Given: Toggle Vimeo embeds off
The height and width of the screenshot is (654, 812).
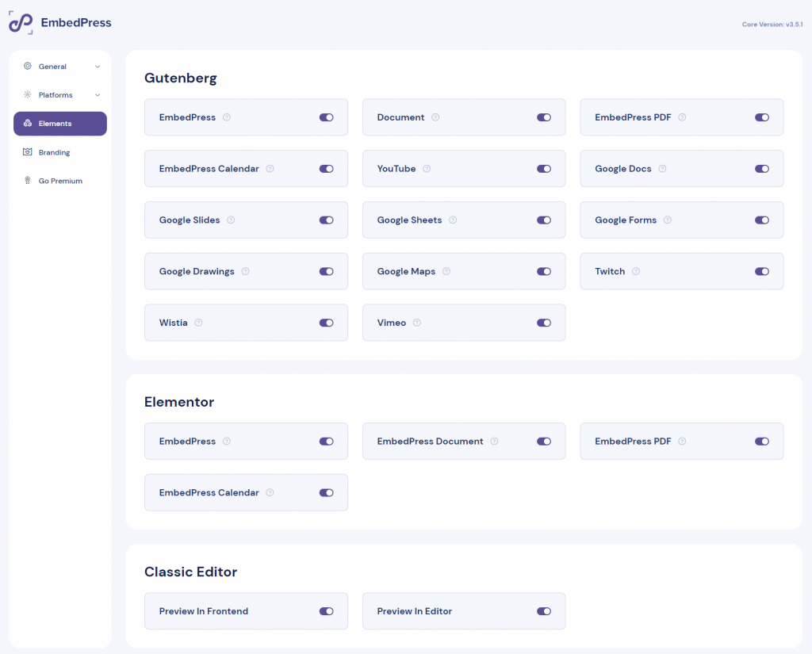Looking at the screenshot, I should click(544, 323).
